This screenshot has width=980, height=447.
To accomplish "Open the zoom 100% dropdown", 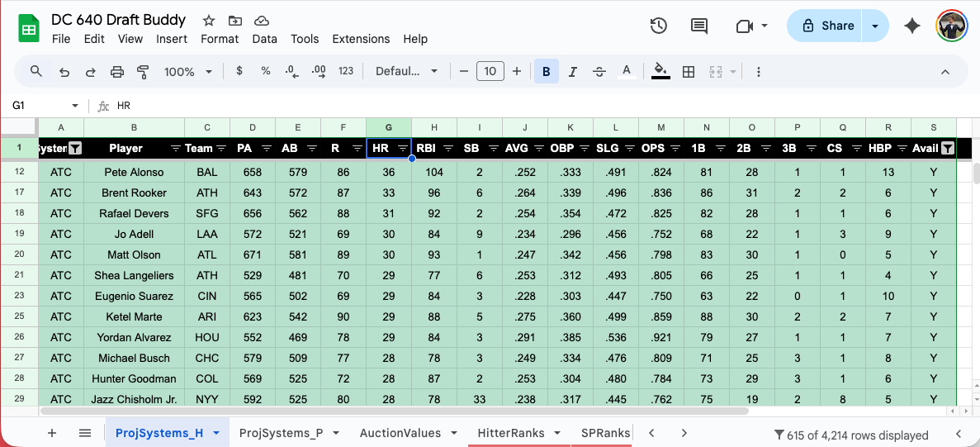I will pos(188,71).
